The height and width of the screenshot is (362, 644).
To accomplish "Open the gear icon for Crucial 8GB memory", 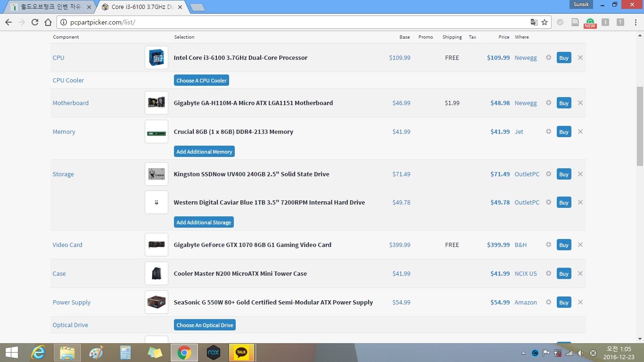I will pos(548,132).
